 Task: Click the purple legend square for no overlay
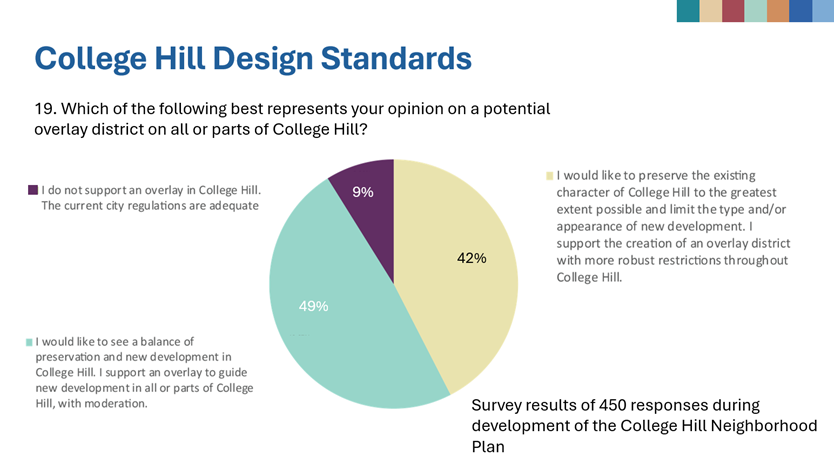[33, 190]
